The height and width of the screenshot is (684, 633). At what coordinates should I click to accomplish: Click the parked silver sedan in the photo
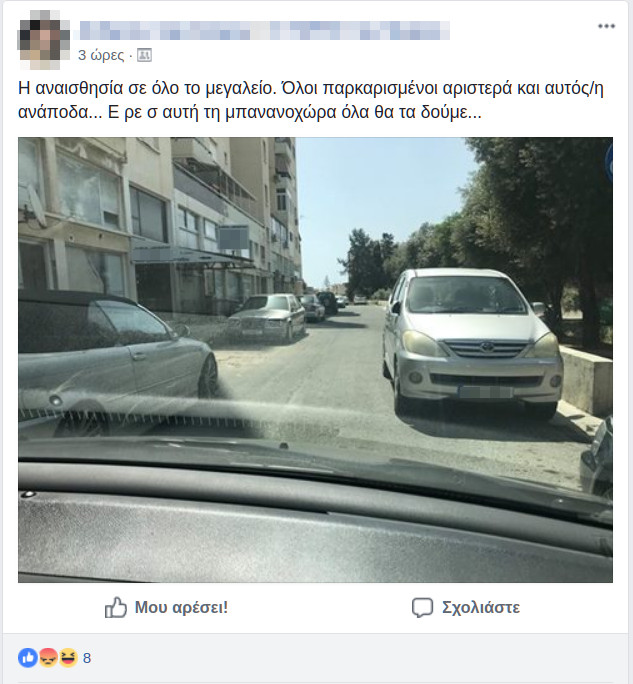click(x=266, y=317)
